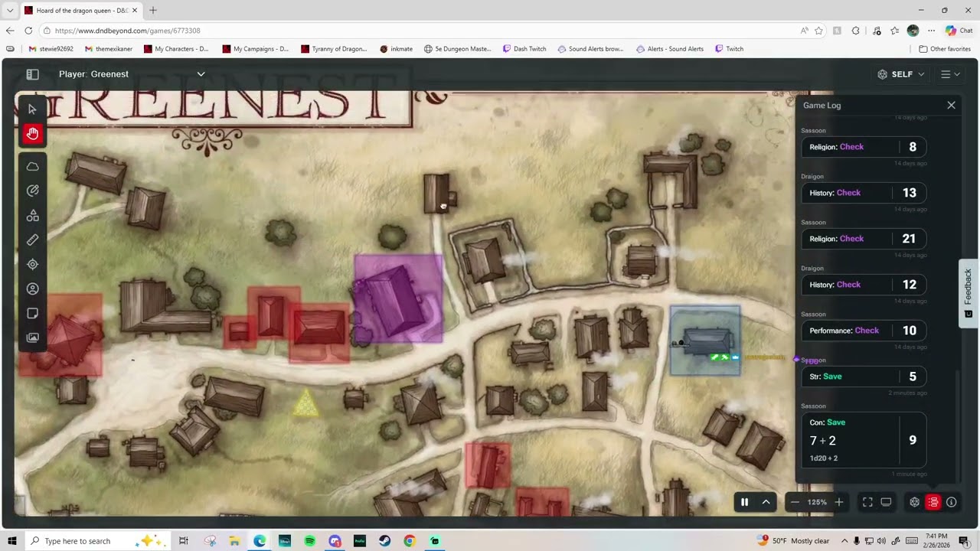Click the 125% zoom level value
The image size is (980, 551).
pyautogui.click(x=817, y=502)
